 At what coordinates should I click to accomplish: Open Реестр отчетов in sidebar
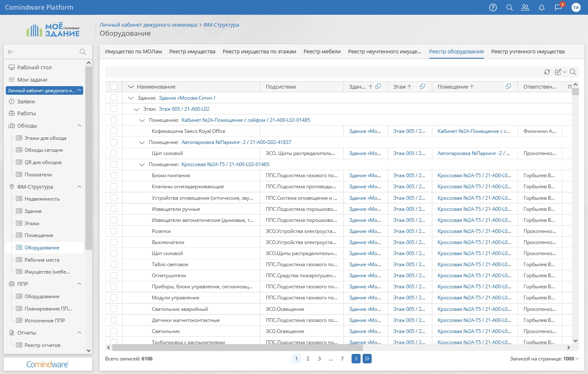(x=42, y=345)
